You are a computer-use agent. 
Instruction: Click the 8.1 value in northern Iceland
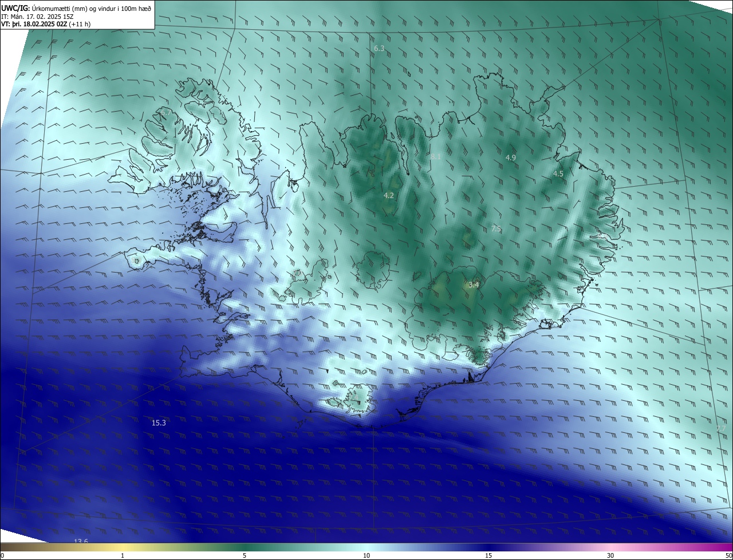click(x=436, y=156)
